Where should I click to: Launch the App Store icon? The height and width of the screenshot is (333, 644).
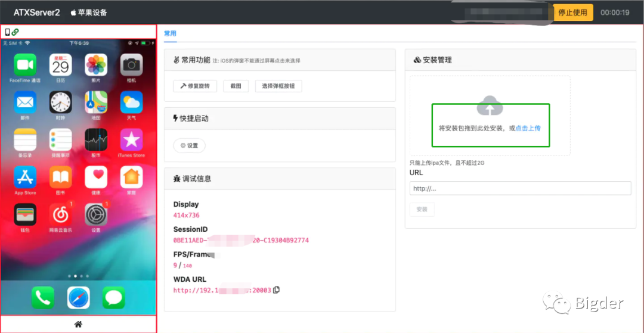pyautogui.click(x=25, y=177)
